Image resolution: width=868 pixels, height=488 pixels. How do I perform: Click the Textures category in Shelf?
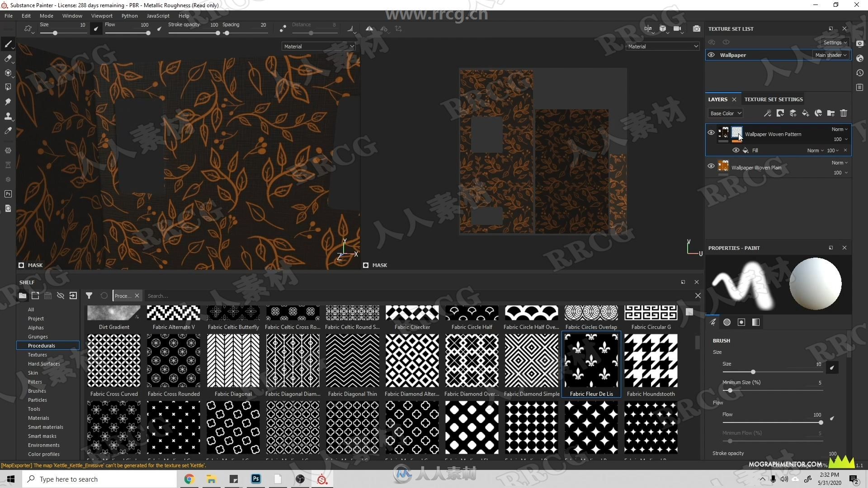click(38, 355)
